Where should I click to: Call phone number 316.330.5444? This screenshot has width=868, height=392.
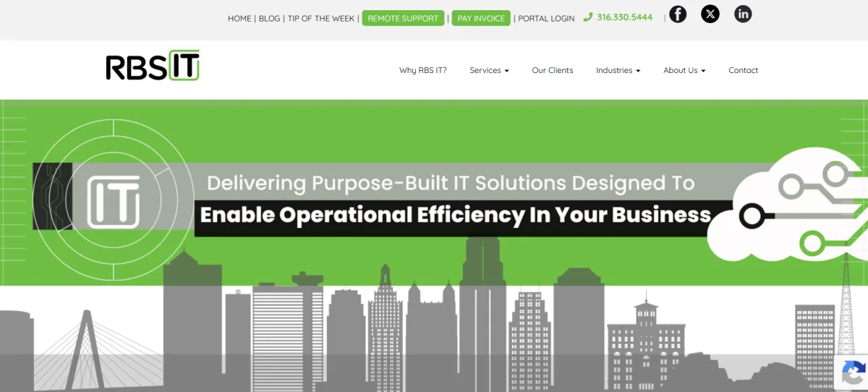tap(625, 17)
